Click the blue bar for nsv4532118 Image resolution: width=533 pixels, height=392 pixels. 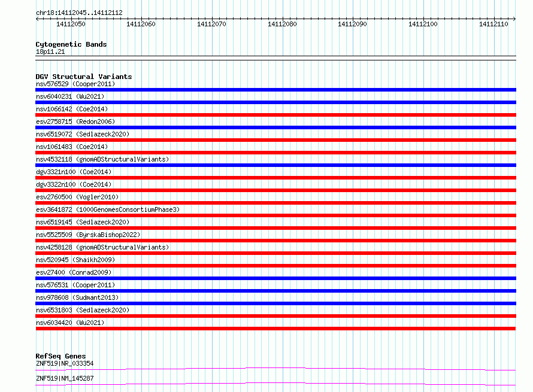point(275,165)
